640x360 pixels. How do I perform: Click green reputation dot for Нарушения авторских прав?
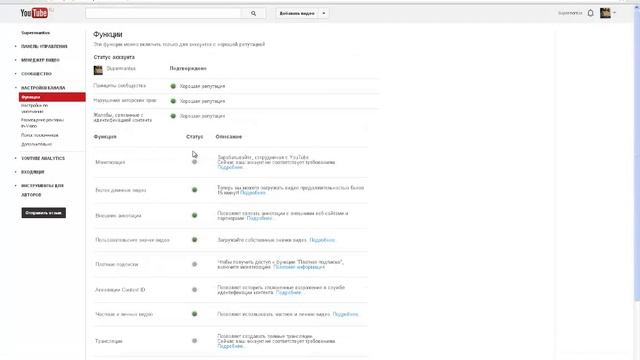(173, 101)
